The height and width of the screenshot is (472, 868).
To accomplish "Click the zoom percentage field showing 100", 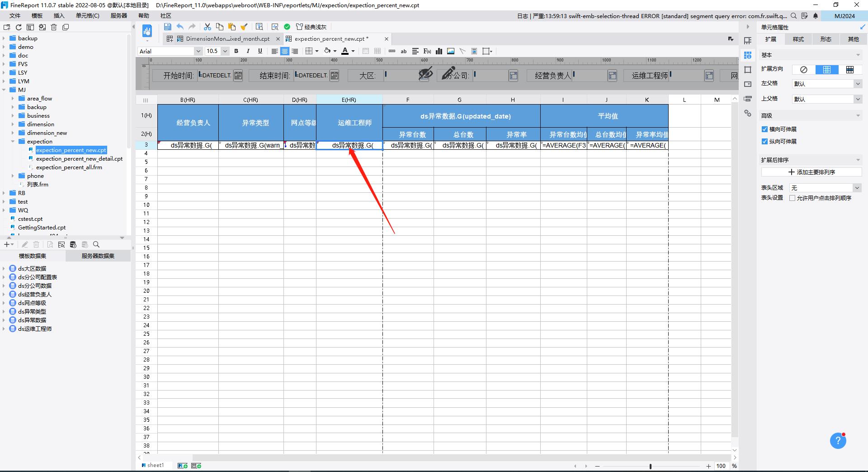I will click(721, 466).
